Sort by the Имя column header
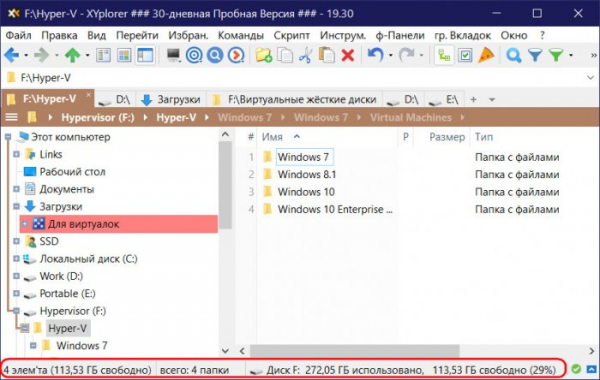This screenshot has width=600, height=380. click(x=272, y=137)
